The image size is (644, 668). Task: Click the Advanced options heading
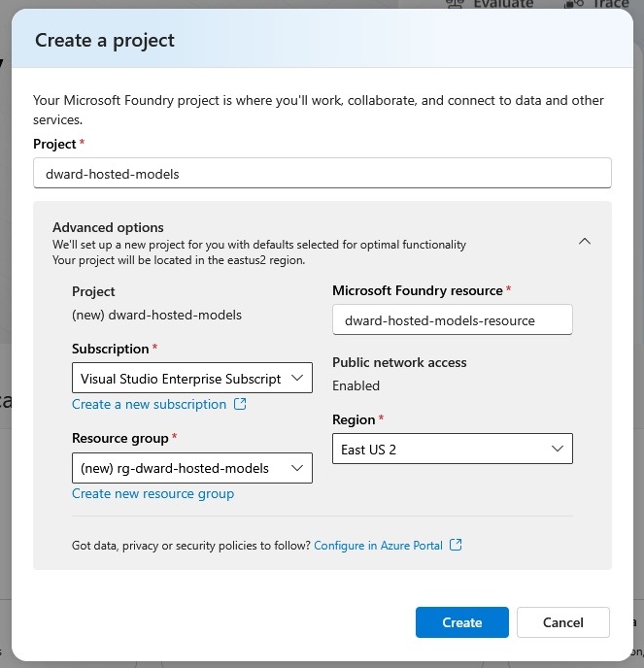(x=108, y=227)
